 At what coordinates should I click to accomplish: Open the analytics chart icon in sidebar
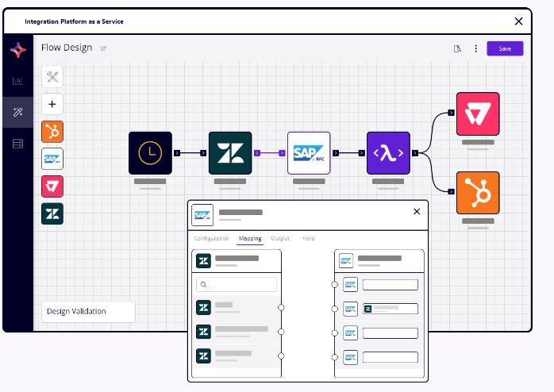click(x=17, y=81)
